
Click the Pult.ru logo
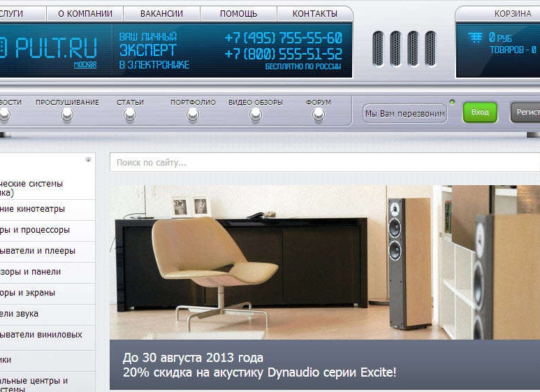(x=49, y=46)
